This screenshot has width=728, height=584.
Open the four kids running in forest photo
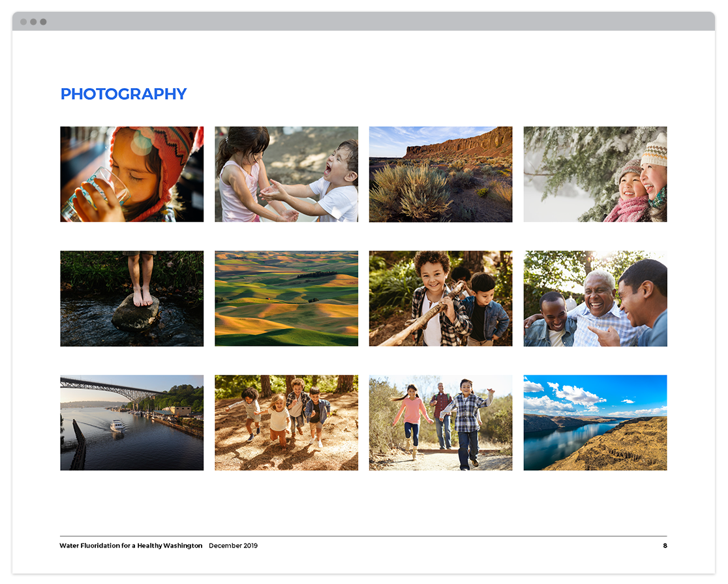click(286, 422)
